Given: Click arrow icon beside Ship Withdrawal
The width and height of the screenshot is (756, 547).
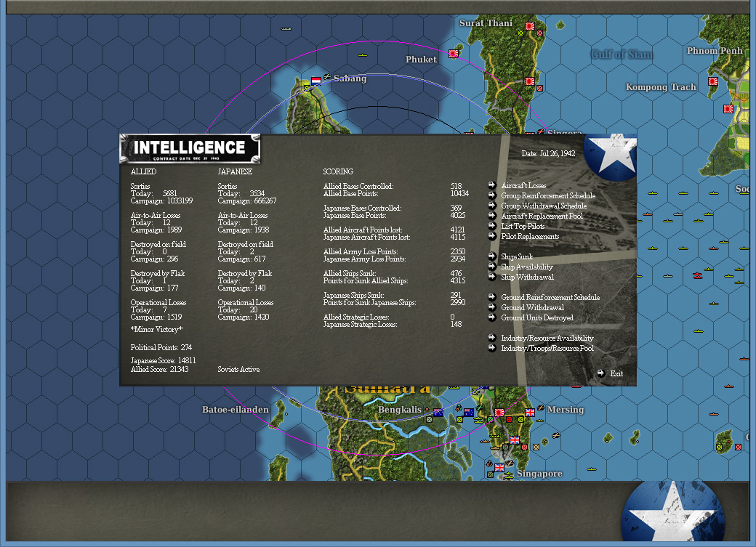Looking at the screenshot, I should point(492,277).
